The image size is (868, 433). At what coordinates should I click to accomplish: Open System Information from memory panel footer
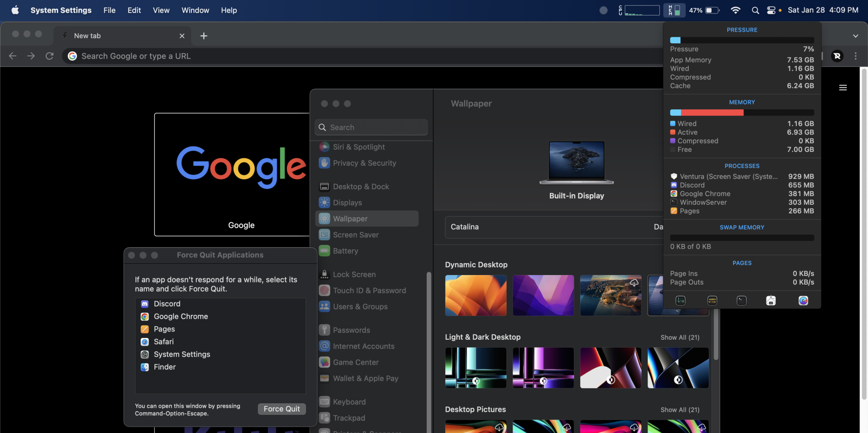(771, 301)
